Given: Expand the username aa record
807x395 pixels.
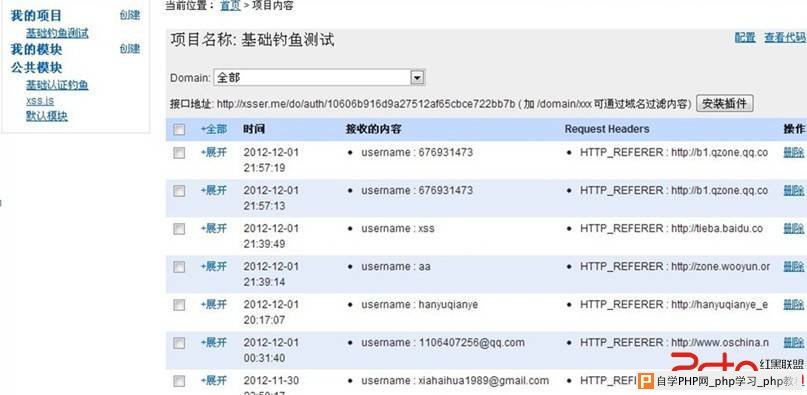Looking at the screenshot, I should (x=214, y=266).
